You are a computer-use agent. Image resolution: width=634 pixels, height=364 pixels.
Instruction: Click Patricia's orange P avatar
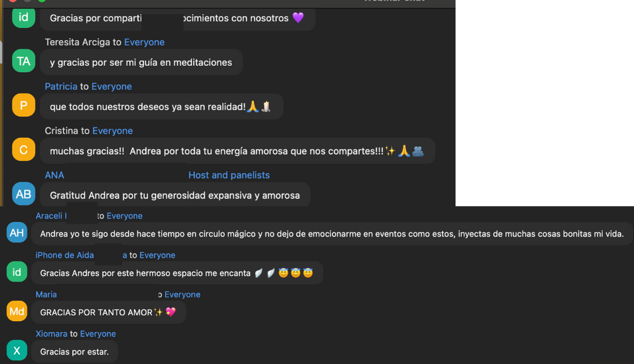point(23,105)
